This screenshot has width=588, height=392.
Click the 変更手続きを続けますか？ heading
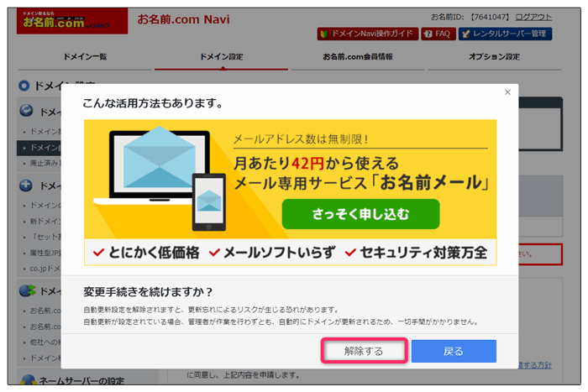tap(148, 291)
